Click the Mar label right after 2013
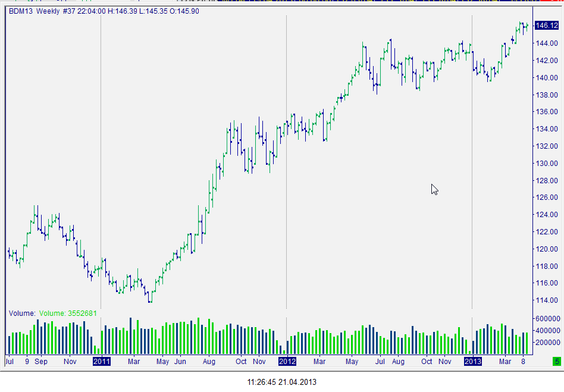This screenshot has width=564, height=392. [505, 362]
